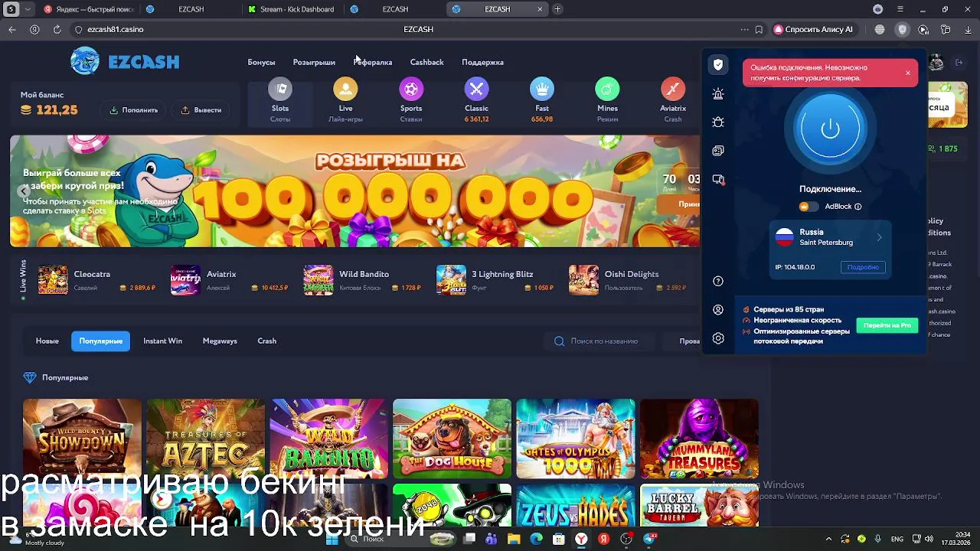
Task: Open Gates of Olympus 1000 thumbnail
Action: tap(576, 439)
